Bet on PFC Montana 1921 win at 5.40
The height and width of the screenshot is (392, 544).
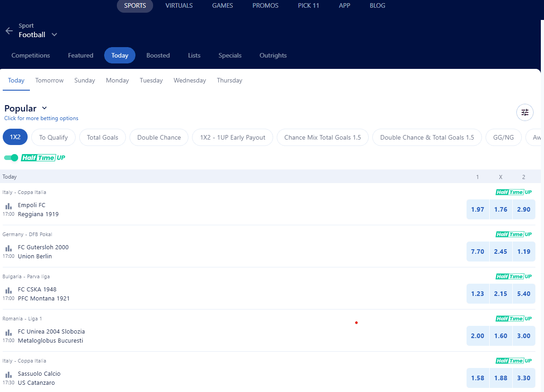(x=524, y=294)
